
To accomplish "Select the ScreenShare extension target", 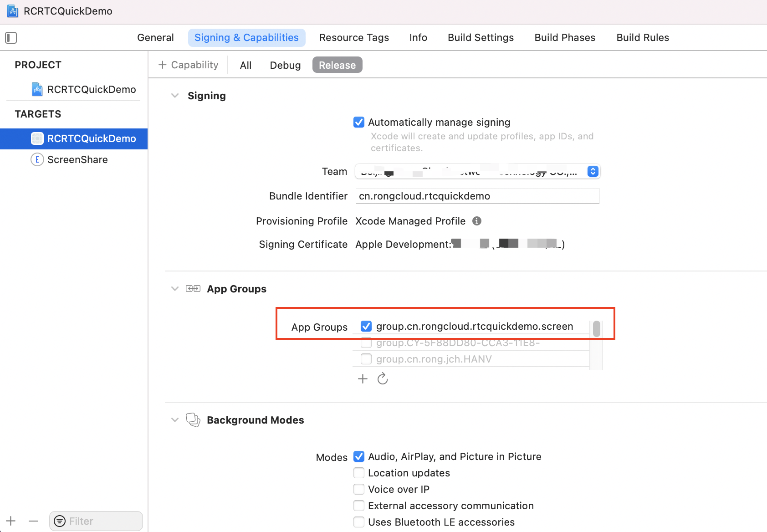I will (77, 159).
